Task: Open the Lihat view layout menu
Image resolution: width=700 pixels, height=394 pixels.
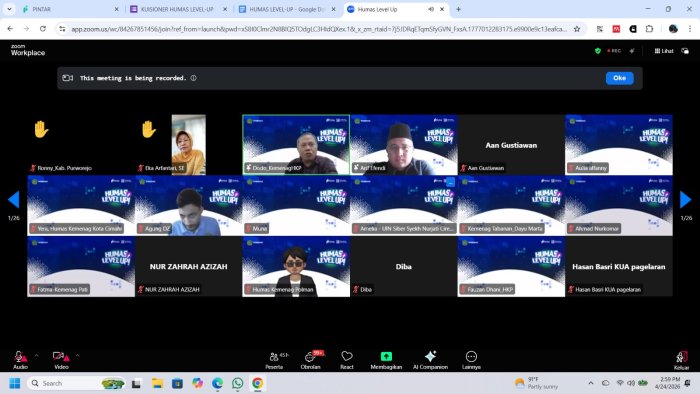Action: [x=664, y=51]
